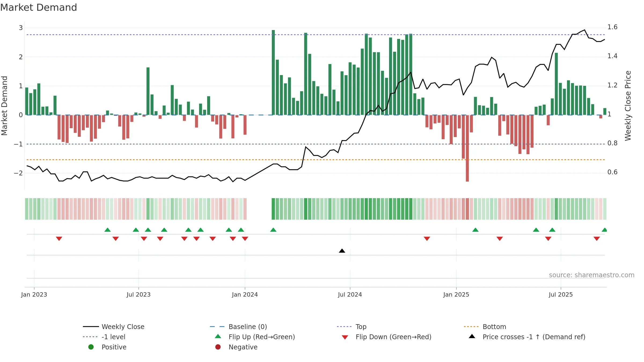Click the Jan 2023 x-axis label
The width and height of the screenshot is (644, 362).
(x=34, y=294)
